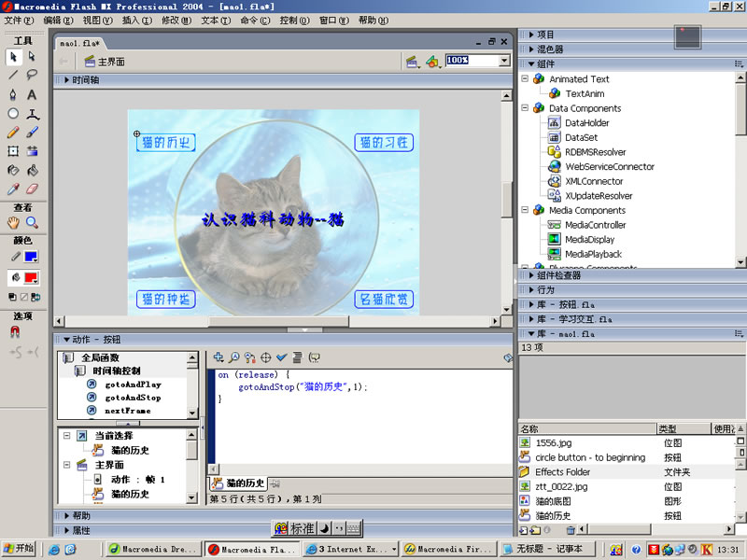Select the Lasso tool in the toolbox
This screenshot has width=747, height=560.
click(x=32, y=75)
